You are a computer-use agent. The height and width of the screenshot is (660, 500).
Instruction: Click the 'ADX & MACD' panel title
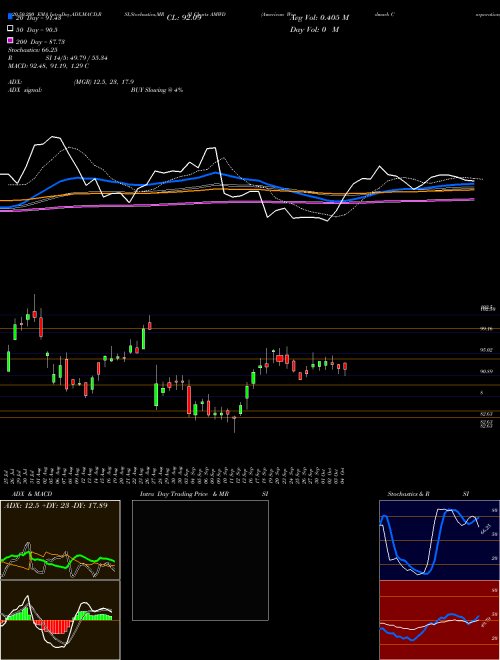pos(32,494)
